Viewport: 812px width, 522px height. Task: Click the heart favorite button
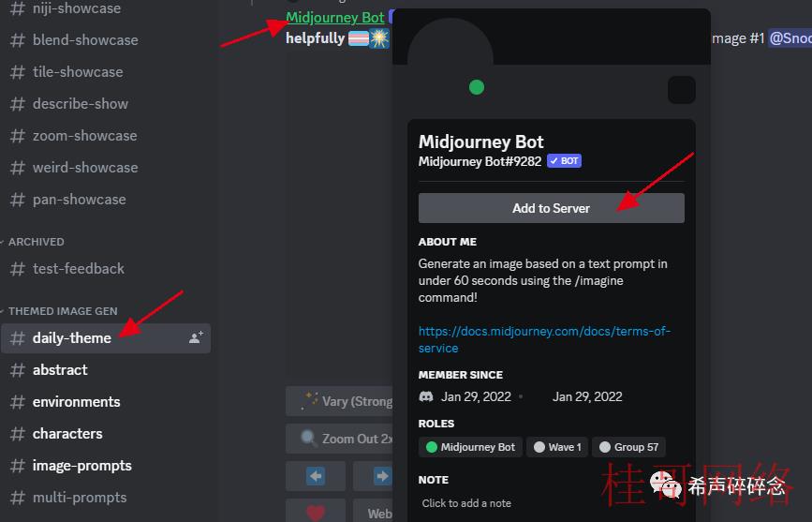[x=316, y=512]
